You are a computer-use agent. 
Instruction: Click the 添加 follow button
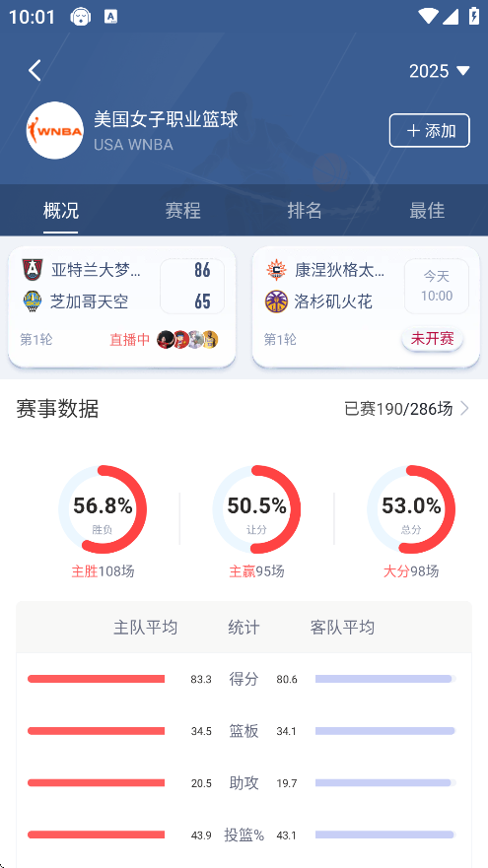click(x=429, y=131)
